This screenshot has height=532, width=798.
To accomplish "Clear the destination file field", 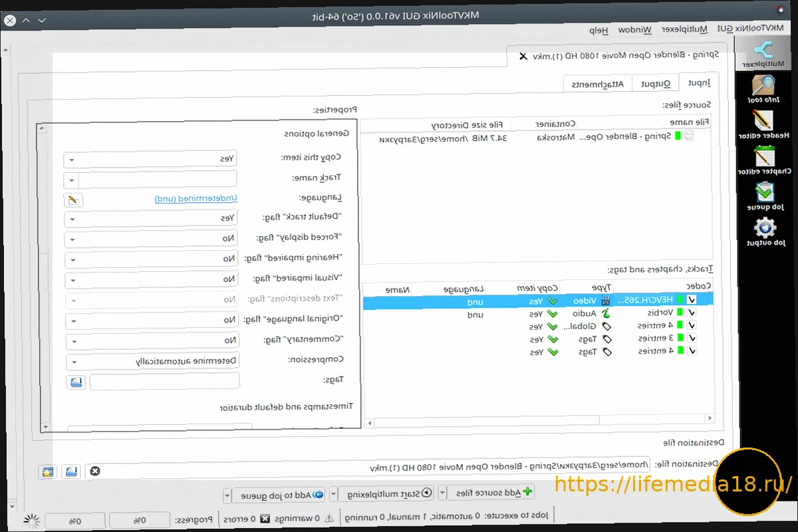I will [95, 471].
